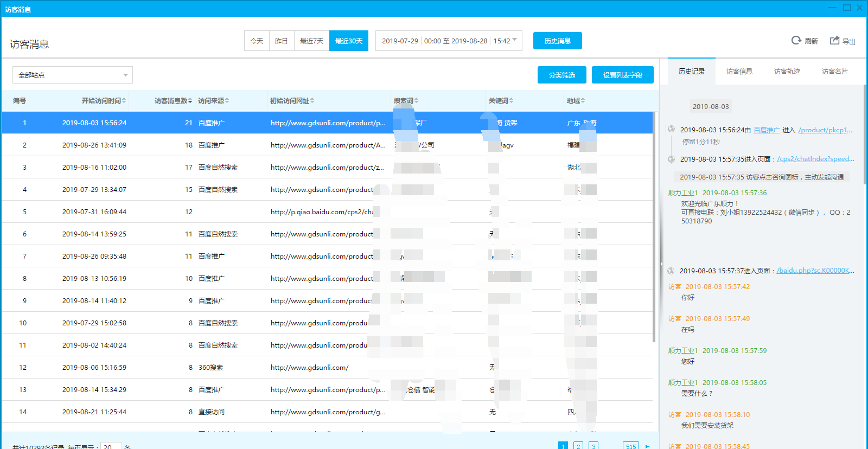The height and width of the screenshot is (449, 868).
Task: Click the 历史消息 button
Action: tap(557, 41)
